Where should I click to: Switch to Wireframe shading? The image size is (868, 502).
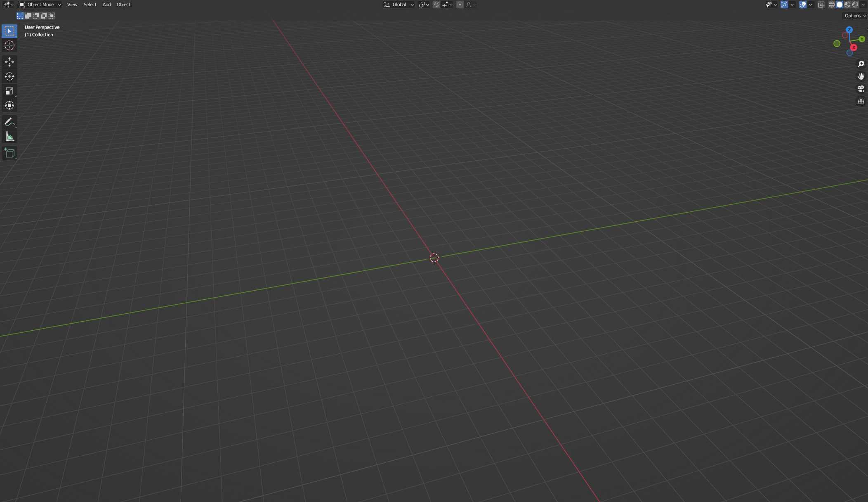point(832,5)
